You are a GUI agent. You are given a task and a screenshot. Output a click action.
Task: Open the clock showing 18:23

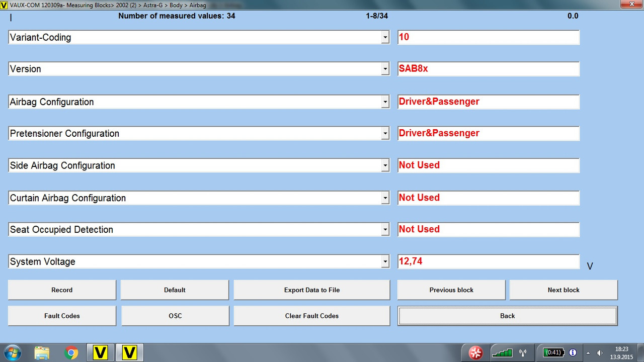[x=622, y=353]
